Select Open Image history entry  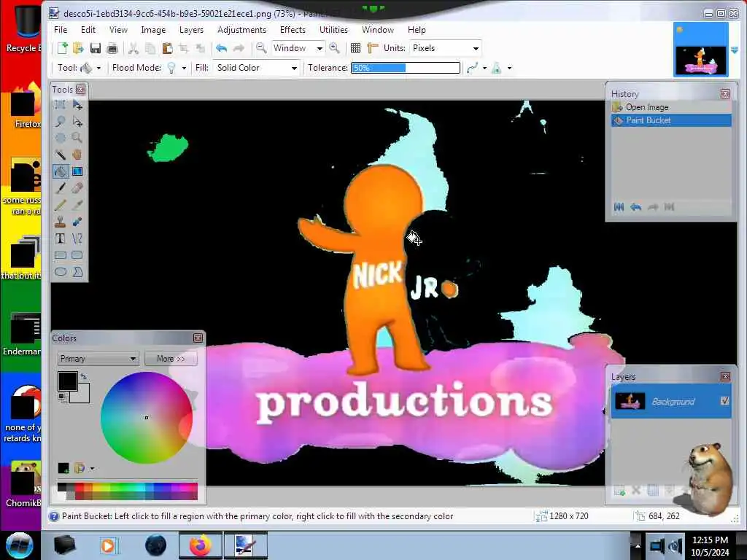[x=671, y=107]
